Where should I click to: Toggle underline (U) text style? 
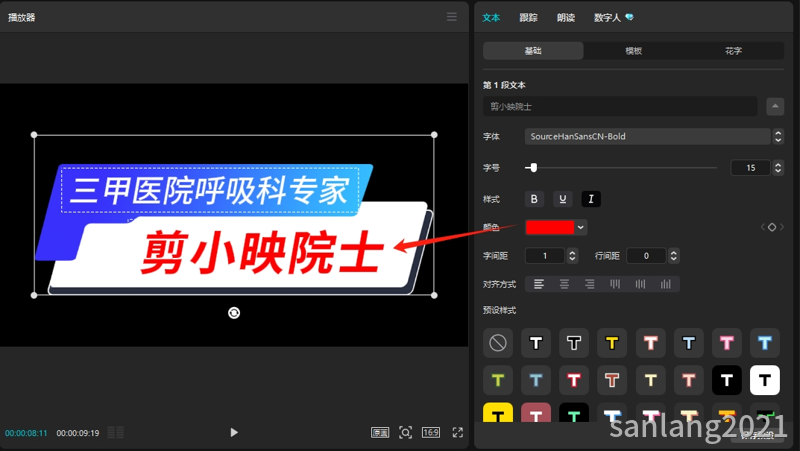[x=563, y=199]
